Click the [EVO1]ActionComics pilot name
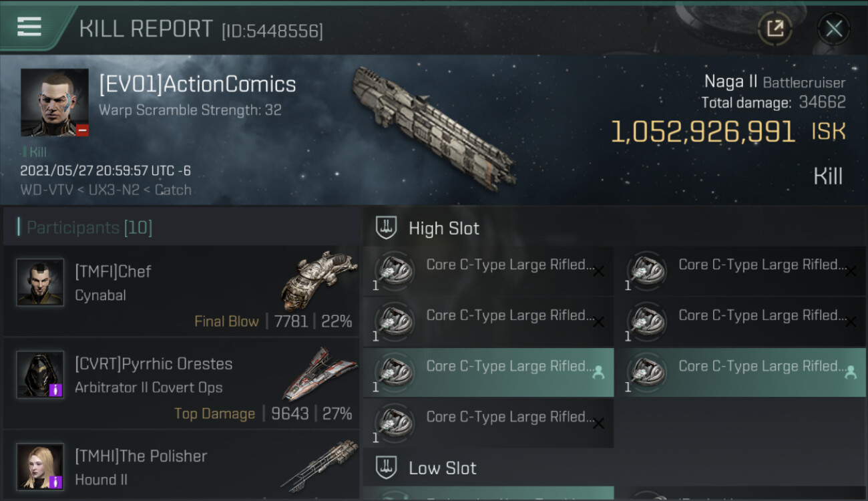 pos(197,84)
